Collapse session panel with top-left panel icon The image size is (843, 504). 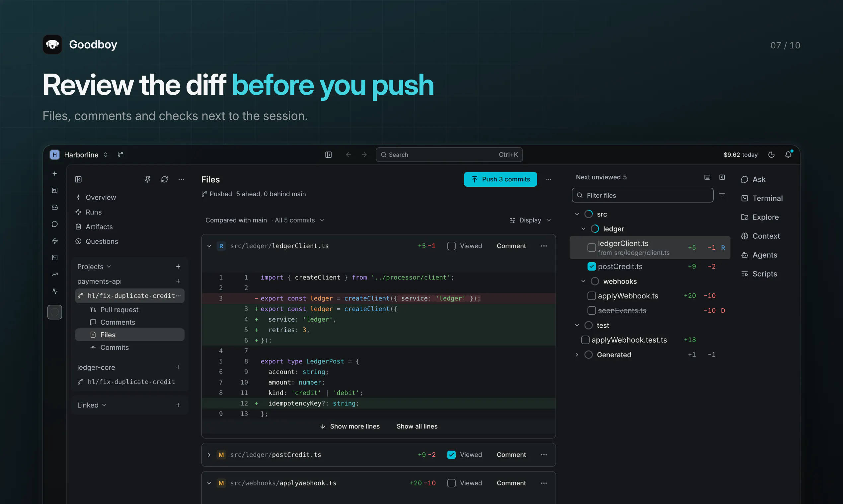[x=78, y=179]
